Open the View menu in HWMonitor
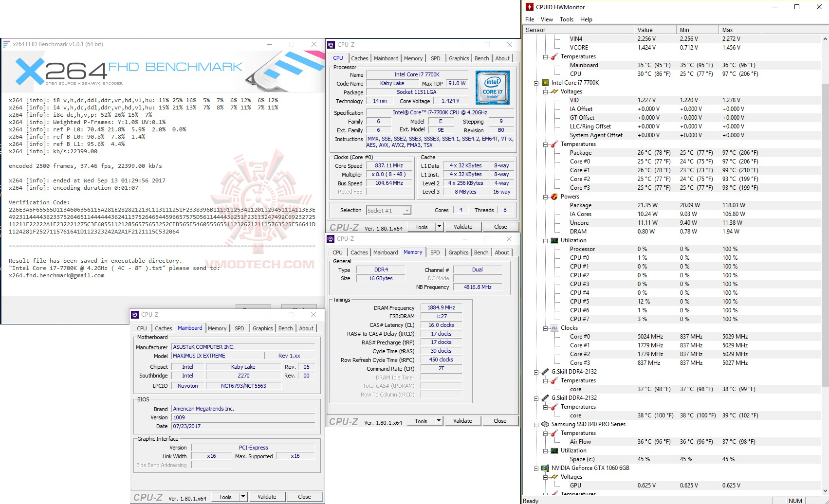The height and width of the screenshot is (504, 829). [547, 19]
